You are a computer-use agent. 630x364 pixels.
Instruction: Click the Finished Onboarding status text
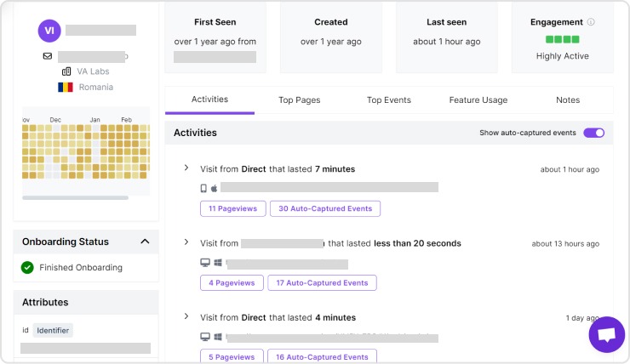[x=81, y=268]
